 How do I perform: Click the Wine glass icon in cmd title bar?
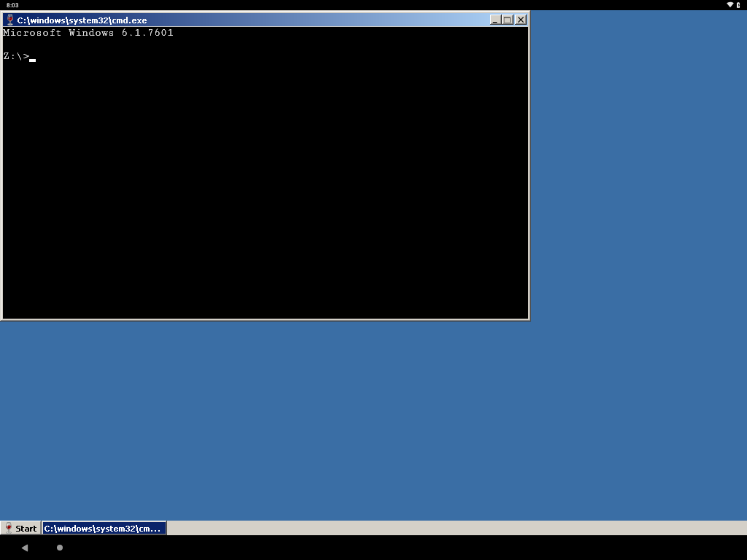(x=10, y=20)
